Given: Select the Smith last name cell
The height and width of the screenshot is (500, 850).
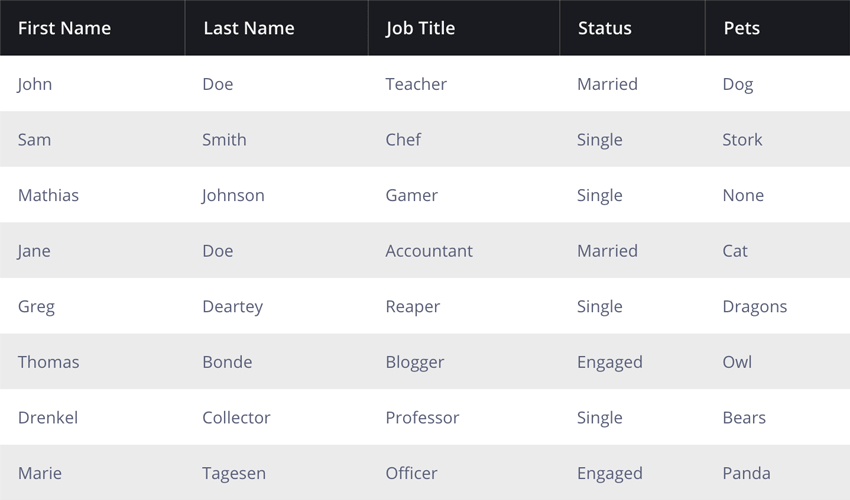Looking at the screenshot, I should coord(276,139).
